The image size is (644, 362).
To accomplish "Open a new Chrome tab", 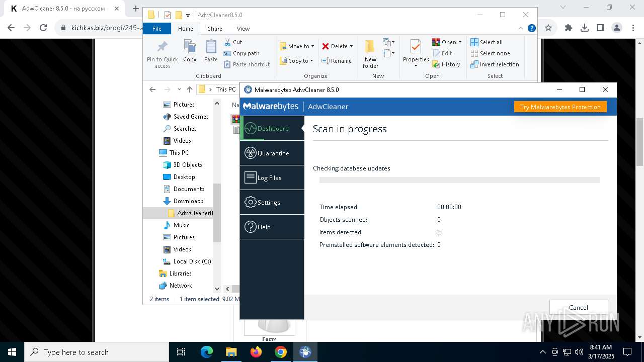I will tap(136, 9).
